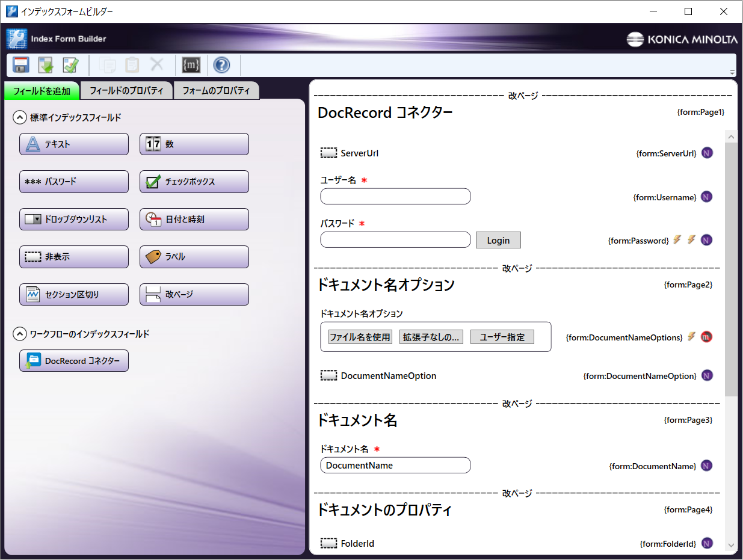Click the green arrow import toolbar icon
Image resolution: width=743 pixels, height=560 pixels.
point(46,65)
